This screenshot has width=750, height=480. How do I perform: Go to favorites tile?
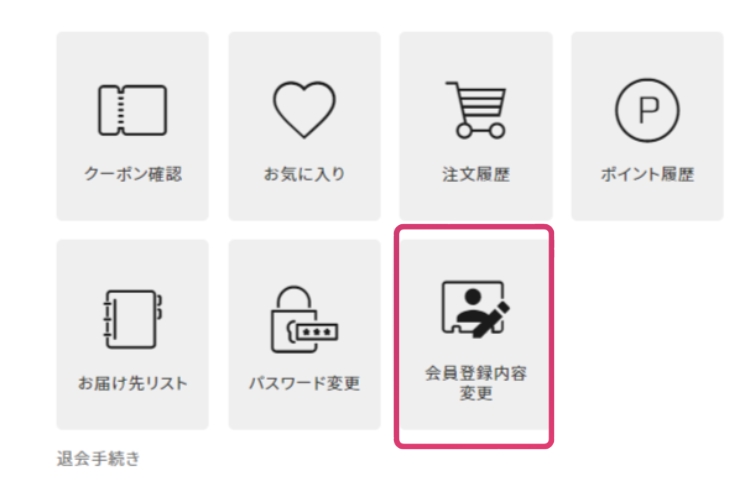click(x=304, y=126)
